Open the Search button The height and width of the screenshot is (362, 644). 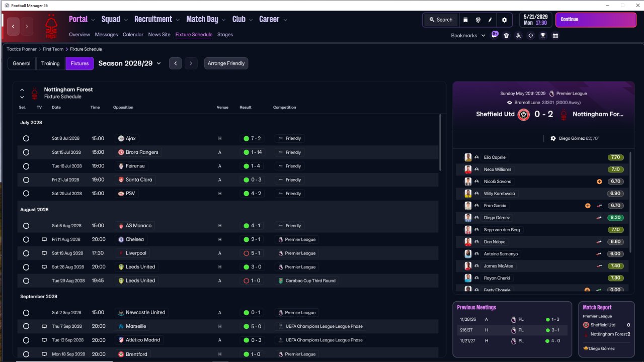pos(441,20)
